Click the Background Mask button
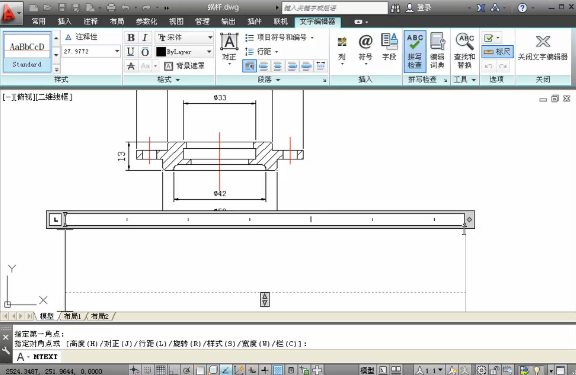The image size is (576, 375). [x=184, y=66]
